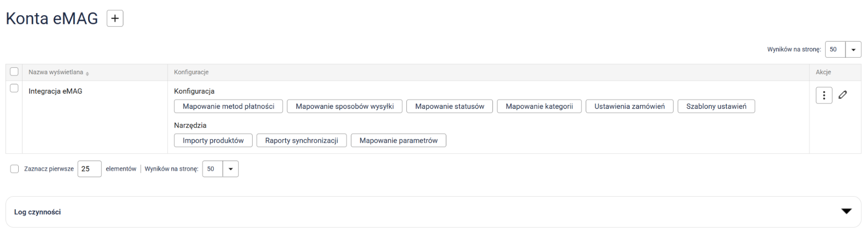
Task: Sort by the Nazwa wyświetlana column arrow
Action: coord(87,74)
